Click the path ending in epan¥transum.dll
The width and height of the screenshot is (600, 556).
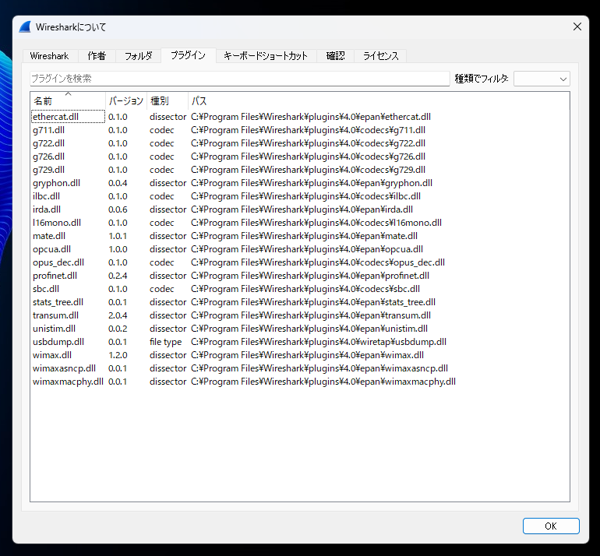coord(311,315)
